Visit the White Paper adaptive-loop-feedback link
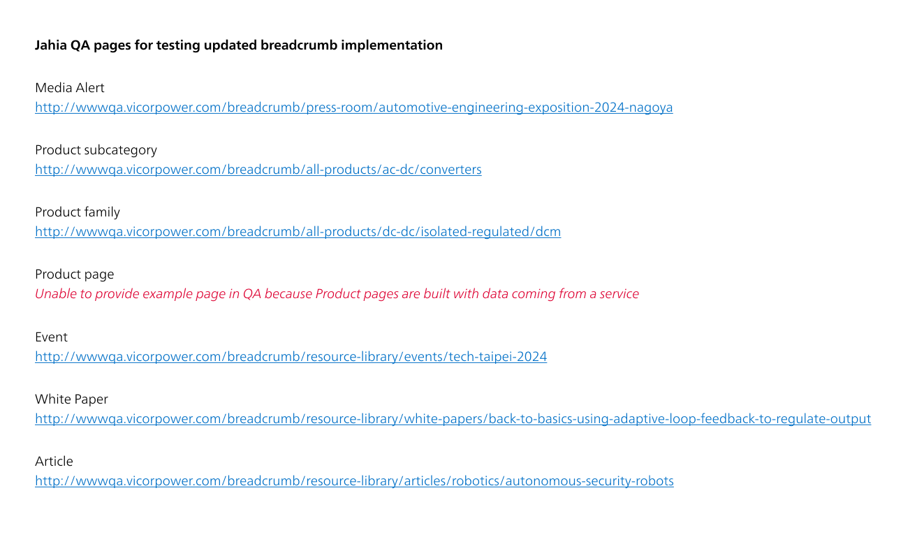The width and height of the screenshot is (924, 560). click(453, 419)
